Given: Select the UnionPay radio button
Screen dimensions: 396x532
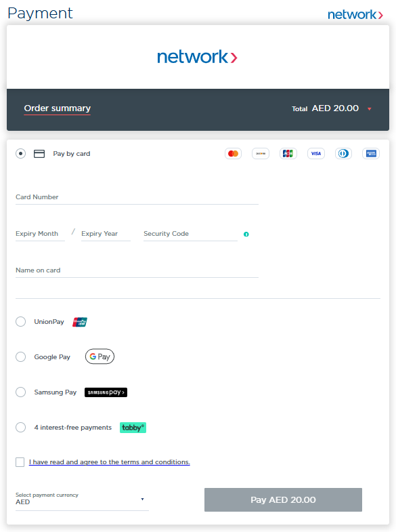Looking at the screenshot, I should click(21, 322).
